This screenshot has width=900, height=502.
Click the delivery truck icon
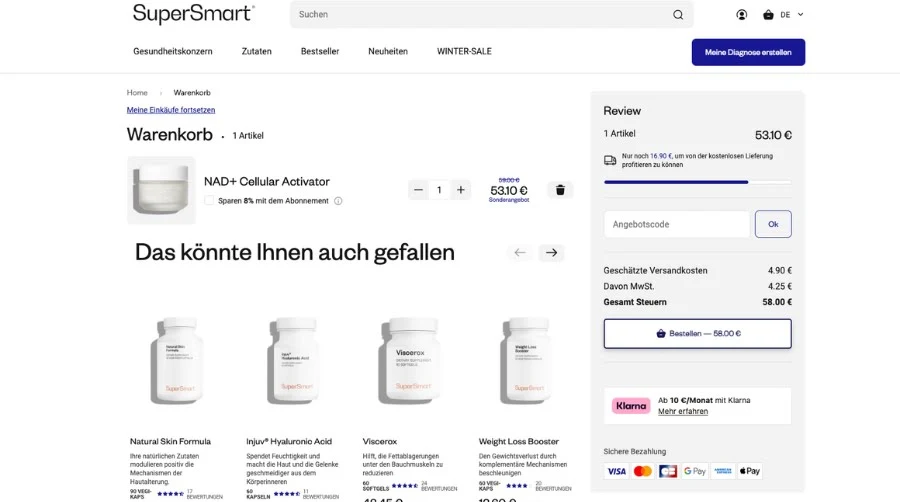[x=610, y=160]
